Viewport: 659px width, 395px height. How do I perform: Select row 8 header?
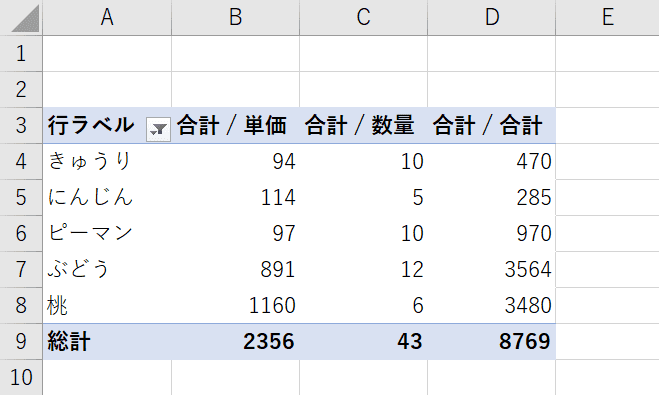point(21,305)
